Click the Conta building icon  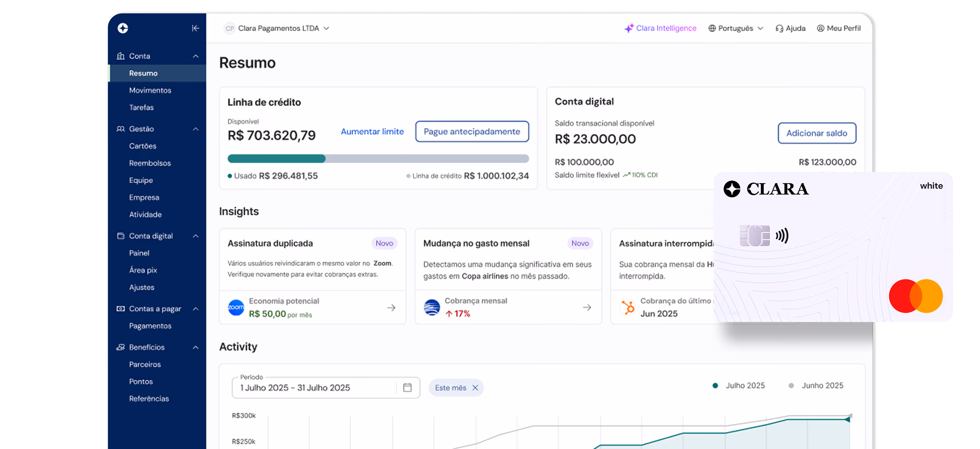point(121,56)
